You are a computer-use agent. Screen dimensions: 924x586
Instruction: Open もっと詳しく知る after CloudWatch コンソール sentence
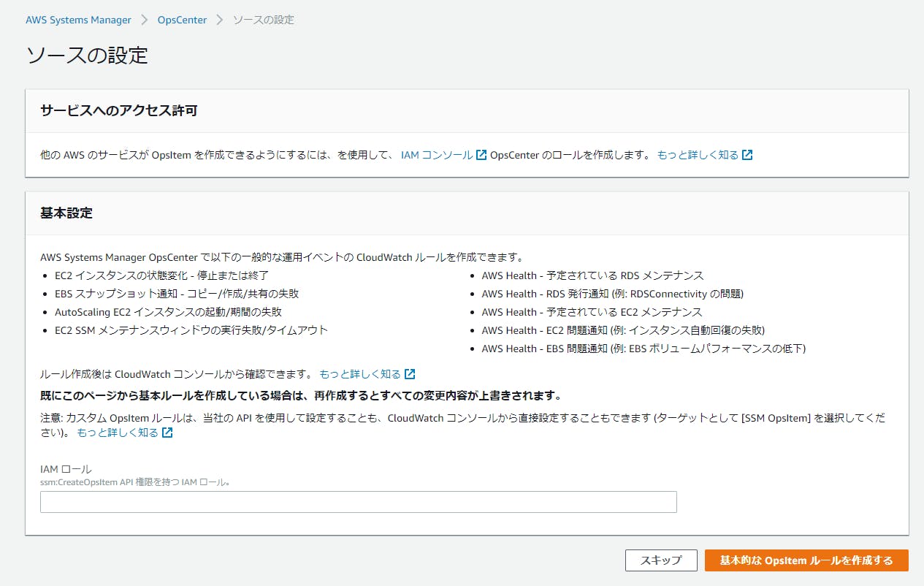point(360,374)
